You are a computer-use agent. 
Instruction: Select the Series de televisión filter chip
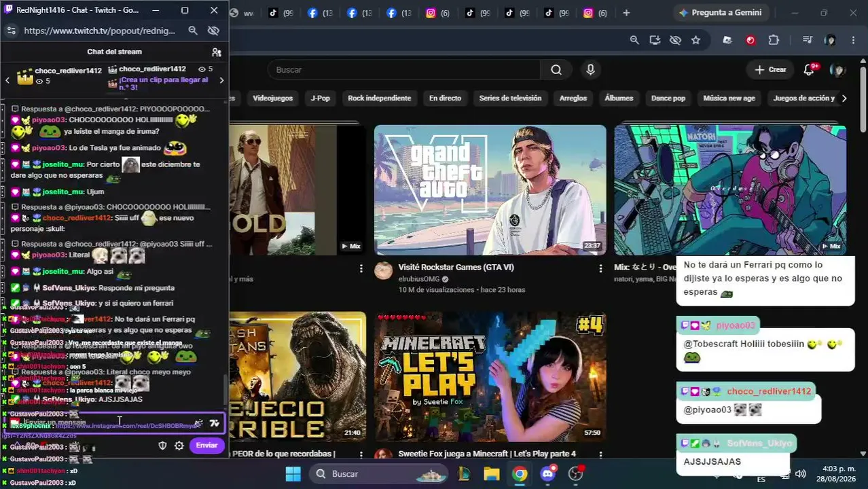pyautogui.click(x=510, y=98)
